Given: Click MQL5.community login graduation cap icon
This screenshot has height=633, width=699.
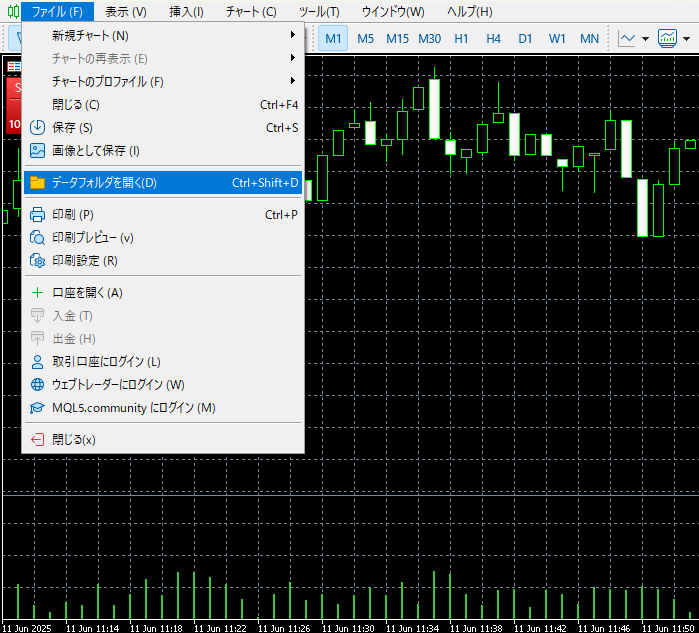Looking at the screenshot, I should tap(38, 407).
